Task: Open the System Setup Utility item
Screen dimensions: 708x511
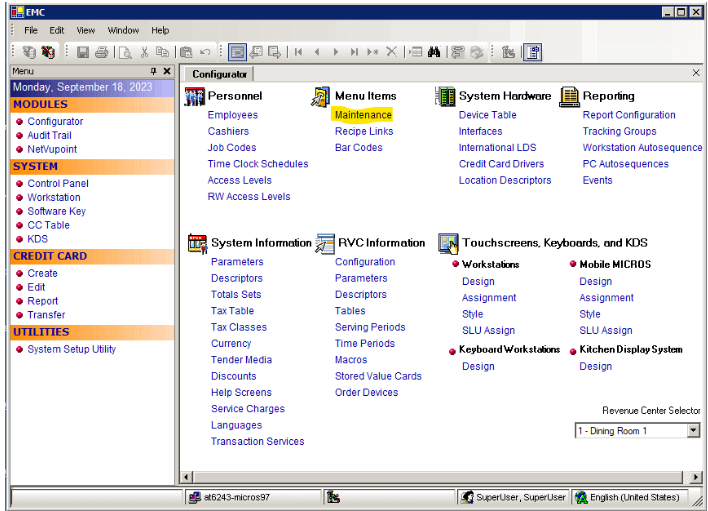Action: click(71, 349)
